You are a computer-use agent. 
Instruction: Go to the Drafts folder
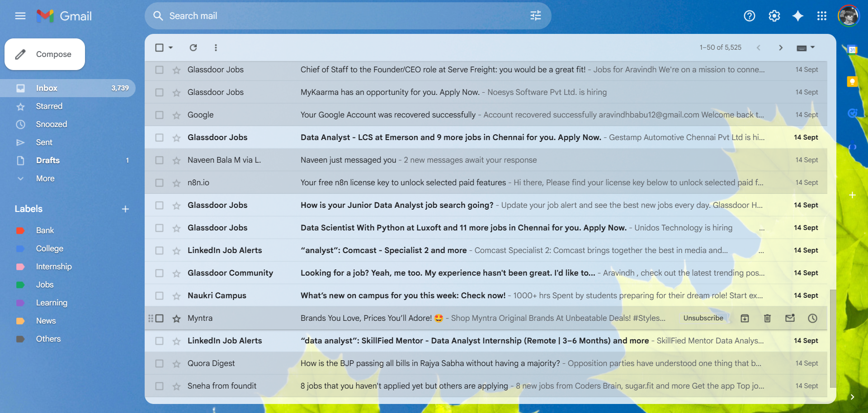48,160
